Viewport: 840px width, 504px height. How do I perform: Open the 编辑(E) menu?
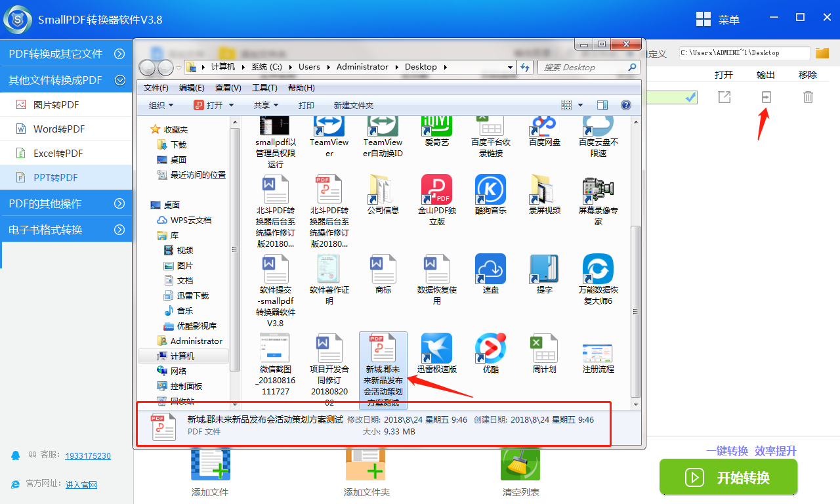[192, 88]
